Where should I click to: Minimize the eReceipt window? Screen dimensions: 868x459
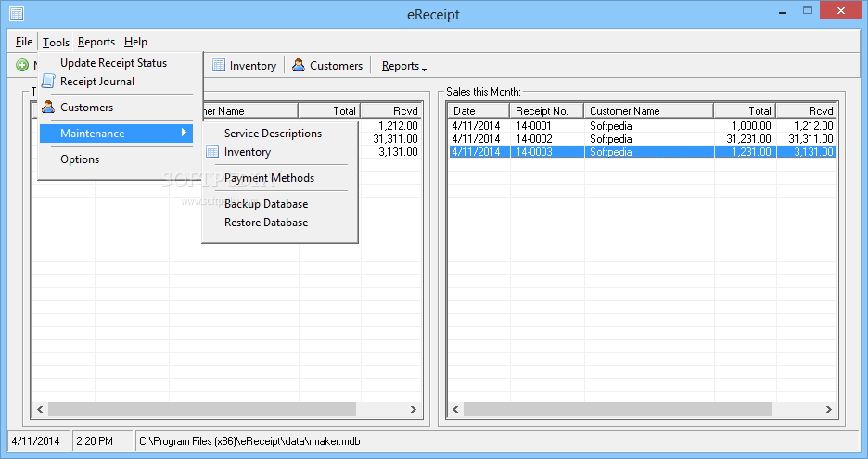coord(782,12)
